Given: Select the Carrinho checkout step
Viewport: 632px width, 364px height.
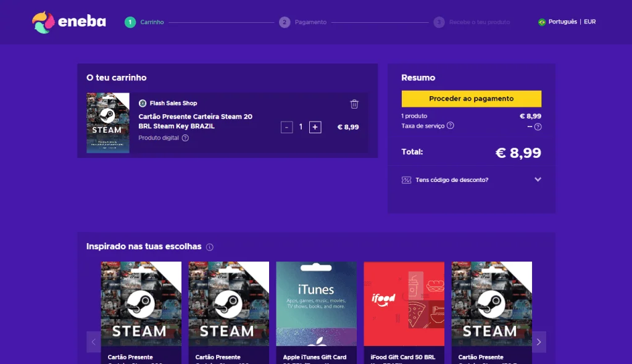Looking at the screenshot, I should click(x=144, y=21).
